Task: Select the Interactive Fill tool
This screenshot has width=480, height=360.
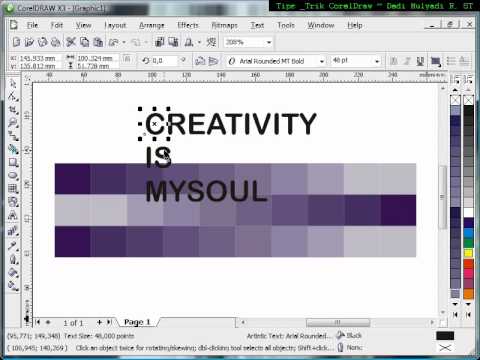Action: click(x=13, y=286)
